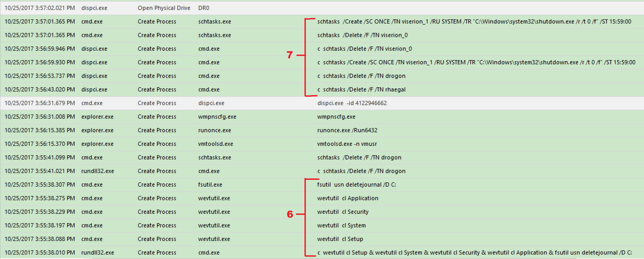Viewport: 644px width, 259px height.
Task: Click the runonce.exe /Run6432 entry
Action: coord(348,130)
